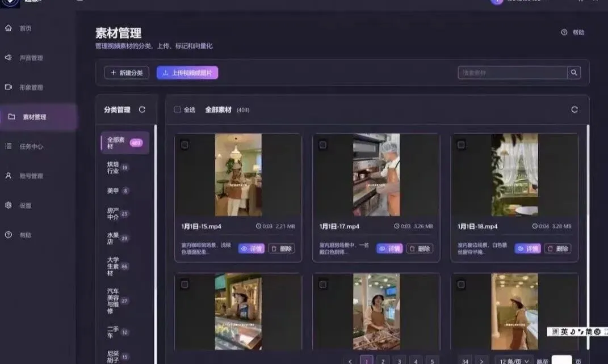Click the 新建分类 button
This screenshot has height=364, width=608.
tap(127, 73)
